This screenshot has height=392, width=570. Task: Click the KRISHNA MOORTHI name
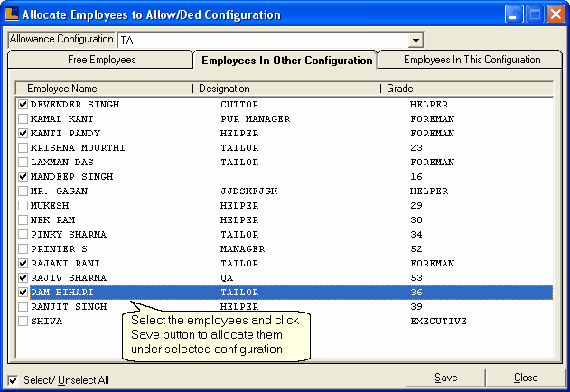pos(78,148)
